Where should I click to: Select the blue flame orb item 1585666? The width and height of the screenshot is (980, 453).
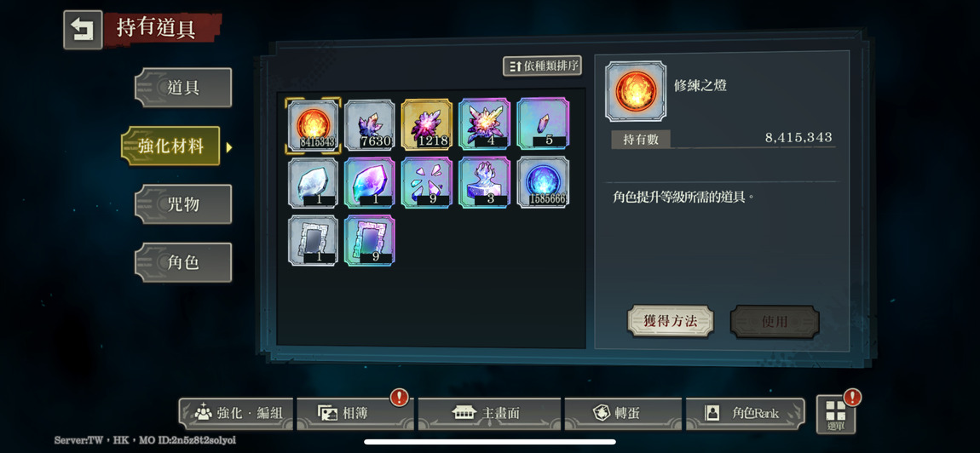coord(544,182)
